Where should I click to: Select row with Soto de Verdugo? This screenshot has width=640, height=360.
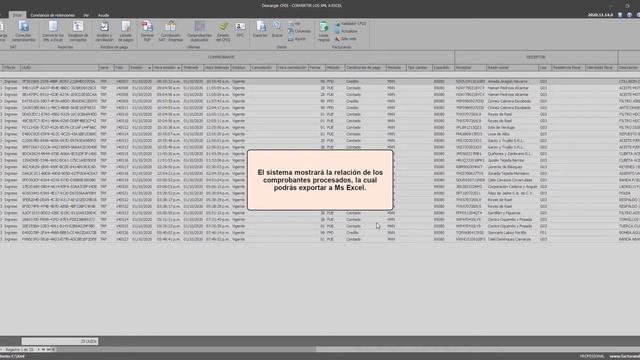click(320, 127)
